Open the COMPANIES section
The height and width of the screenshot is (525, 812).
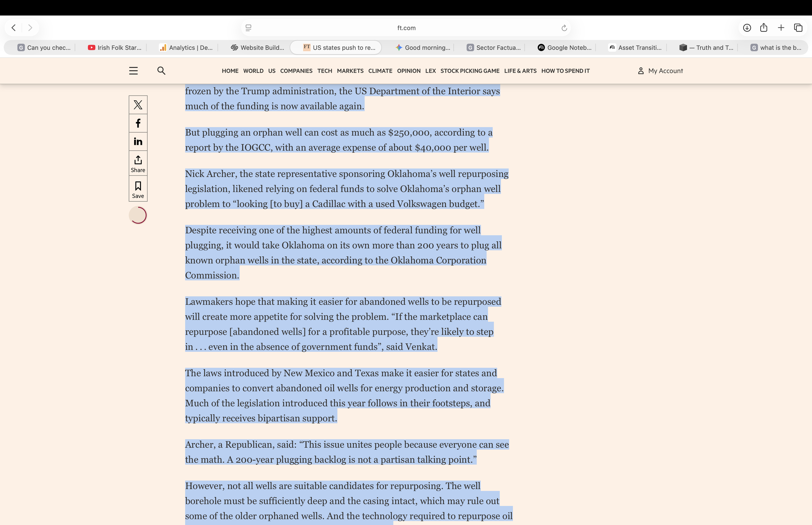coord(296,71)
